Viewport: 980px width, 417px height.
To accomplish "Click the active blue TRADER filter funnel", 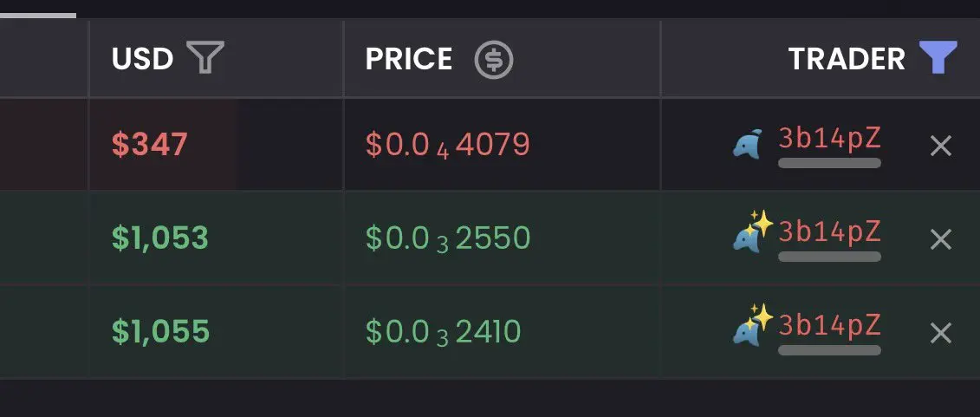I will pos(938,57).
